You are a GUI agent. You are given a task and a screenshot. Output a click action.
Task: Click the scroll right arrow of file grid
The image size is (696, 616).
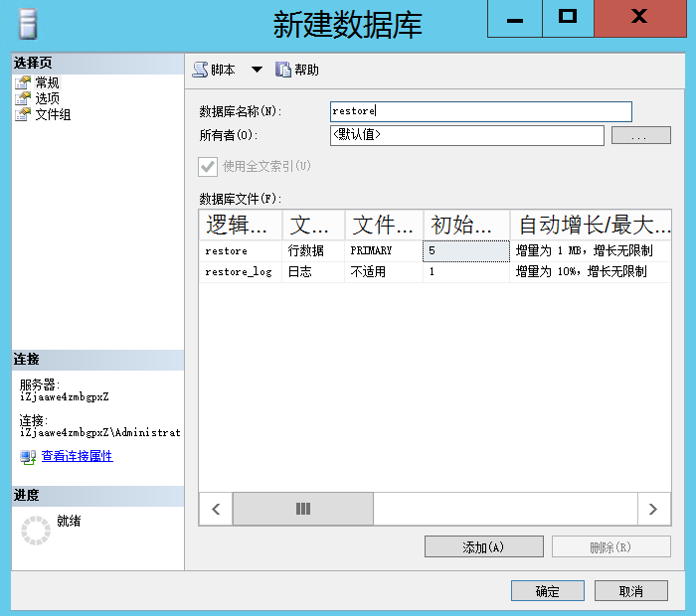pos(654,509)
